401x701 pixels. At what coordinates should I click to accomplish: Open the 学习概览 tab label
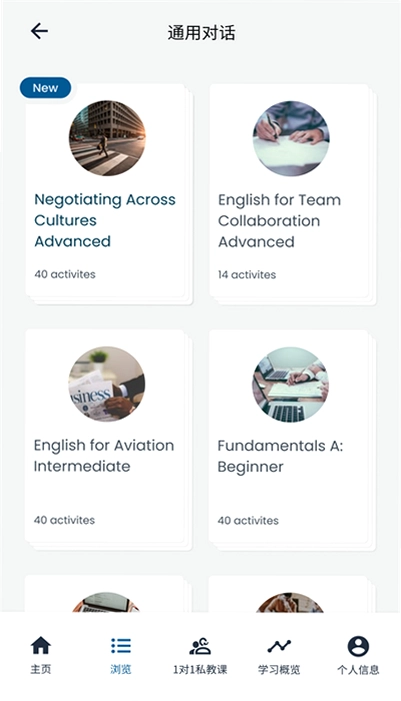(x=279, y=670)
